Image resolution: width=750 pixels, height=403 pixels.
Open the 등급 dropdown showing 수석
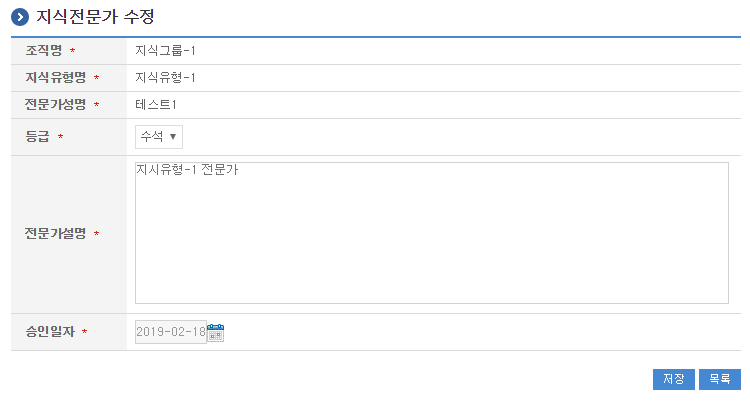(159, 136)
